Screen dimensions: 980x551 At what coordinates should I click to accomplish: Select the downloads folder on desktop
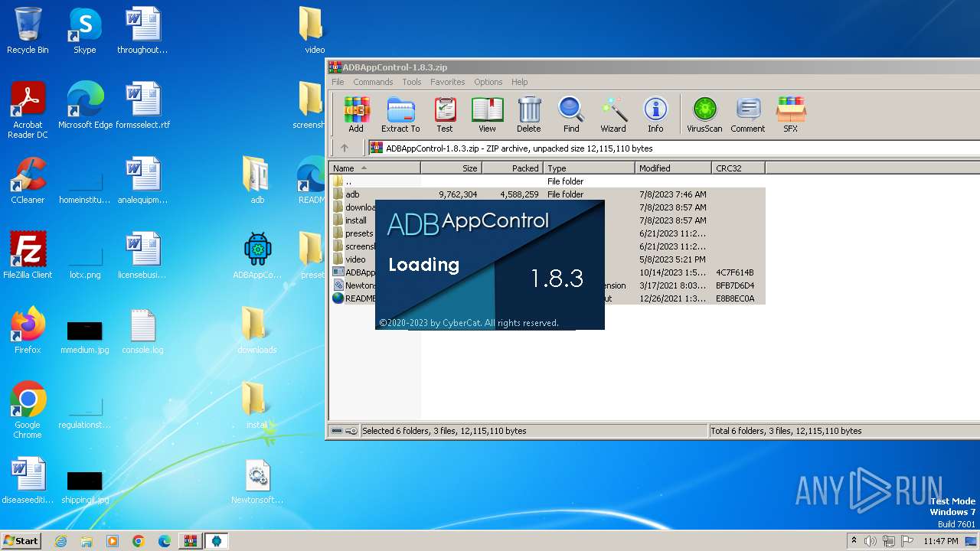pos(257,331)
